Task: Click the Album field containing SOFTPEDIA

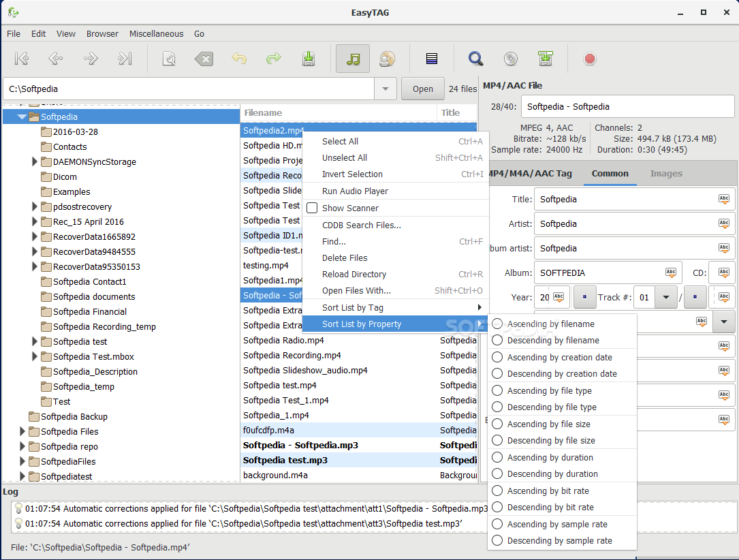Action: (608, 273)
